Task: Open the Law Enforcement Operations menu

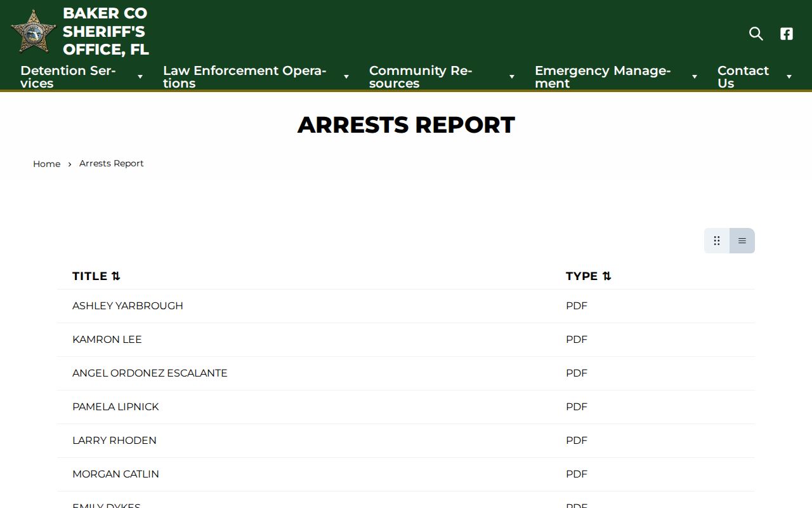Action: point(245,77)
